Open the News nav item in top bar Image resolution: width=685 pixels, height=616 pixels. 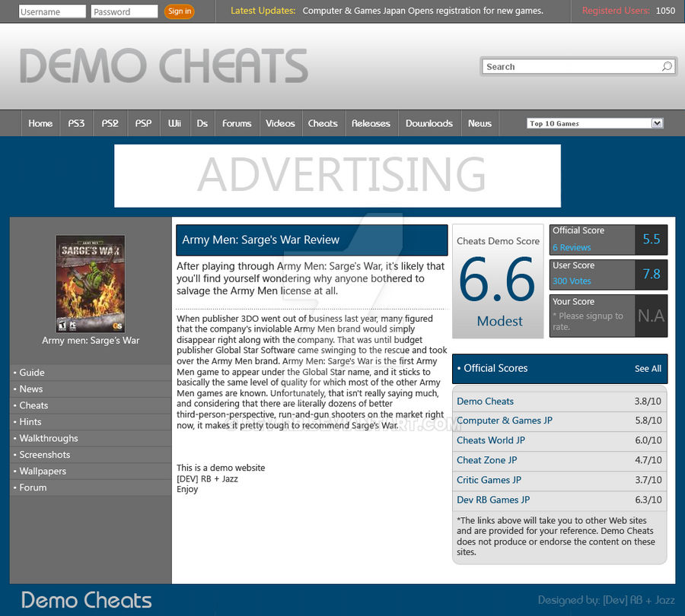tap(479, 123)
